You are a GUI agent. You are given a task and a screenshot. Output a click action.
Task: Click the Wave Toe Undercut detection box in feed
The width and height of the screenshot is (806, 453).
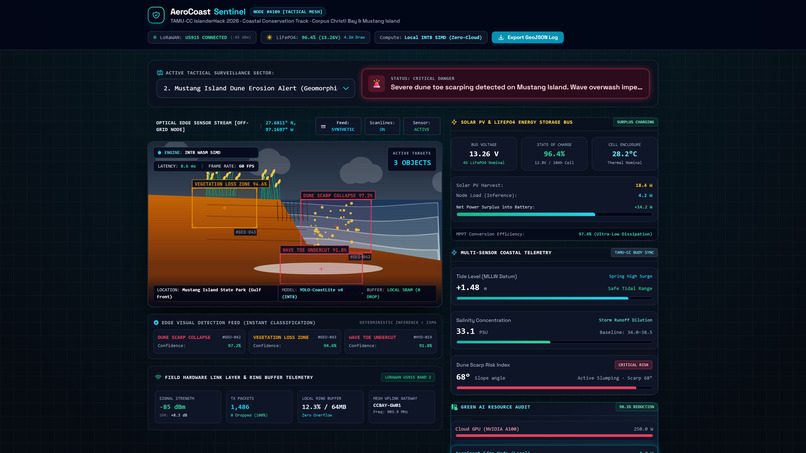(x=321, y=268)
